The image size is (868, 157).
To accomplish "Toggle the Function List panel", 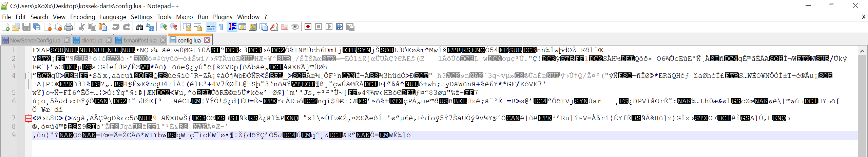I will 274,27.
